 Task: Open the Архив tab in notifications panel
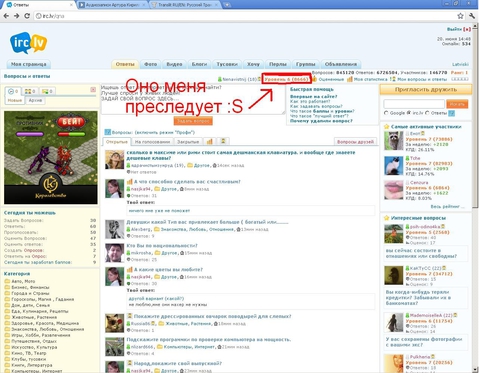35,100
